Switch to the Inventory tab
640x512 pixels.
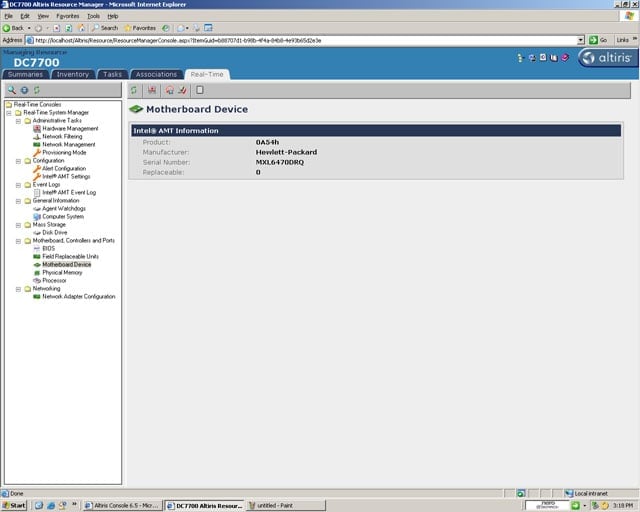[73, 74]
